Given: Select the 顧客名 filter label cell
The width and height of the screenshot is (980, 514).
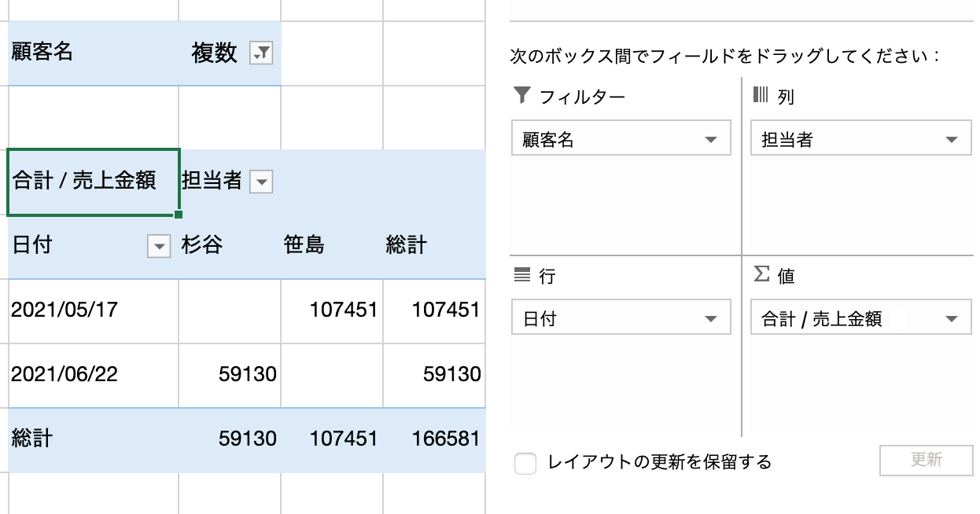Looking at the screenshot, I should click(x=93, y=53).
